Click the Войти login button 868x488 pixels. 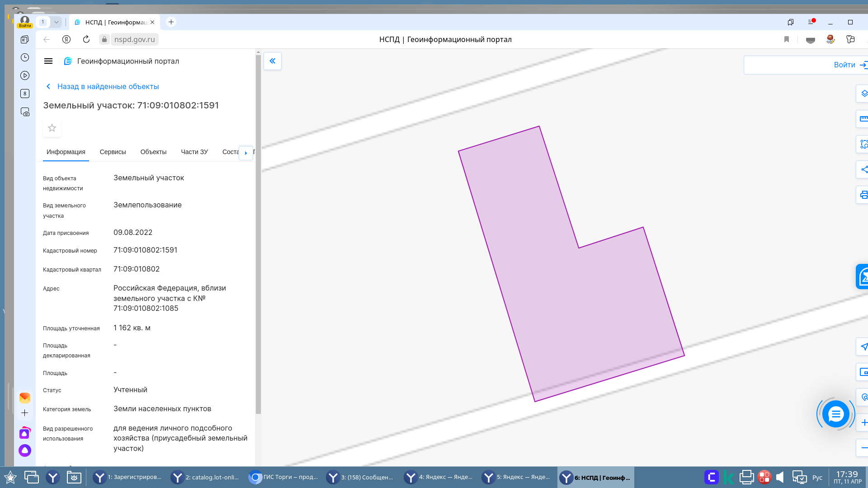844,65
